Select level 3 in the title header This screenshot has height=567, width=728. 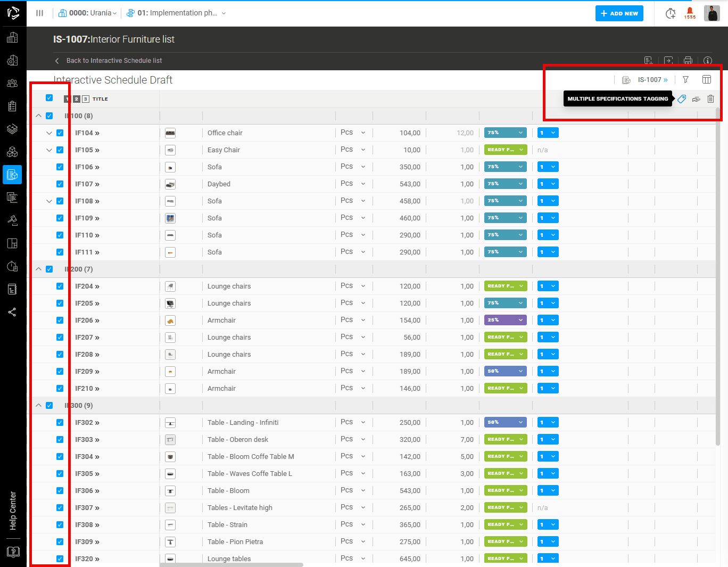pos(85,99)
